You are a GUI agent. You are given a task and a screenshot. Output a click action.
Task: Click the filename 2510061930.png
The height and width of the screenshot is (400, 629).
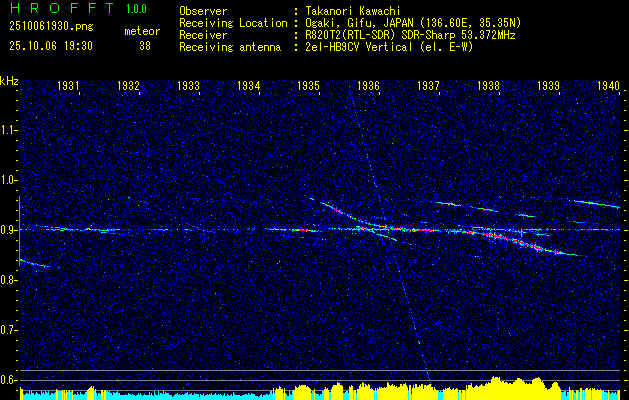pyautogui.click(x=51, y=27)
